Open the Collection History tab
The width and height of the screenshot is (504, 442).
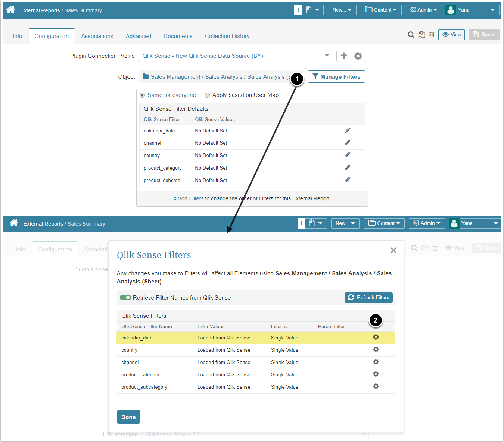click(227, 36)
